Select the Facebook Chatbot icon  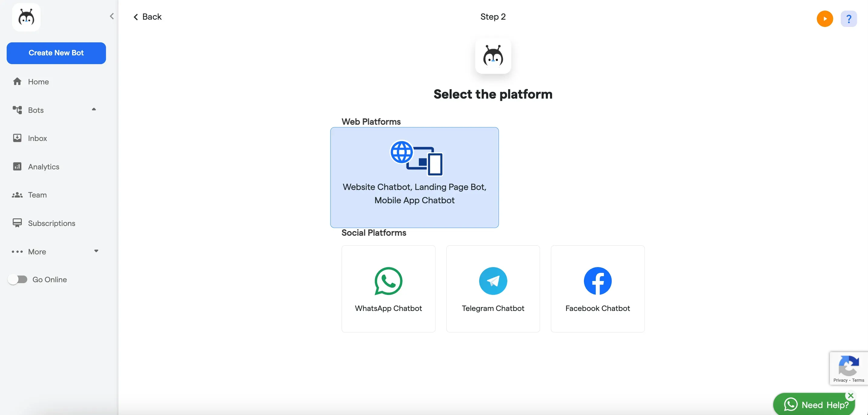(x=597, y=281)
